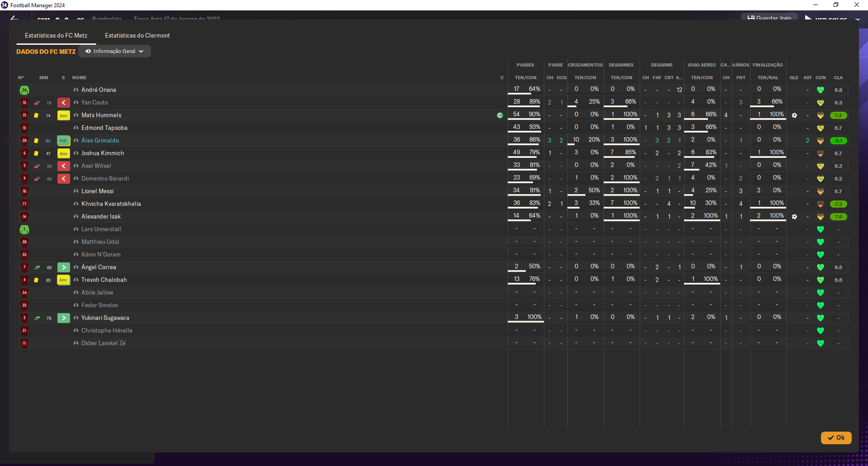Click the CRUZAMENTOS column group header

pos(585,65)
